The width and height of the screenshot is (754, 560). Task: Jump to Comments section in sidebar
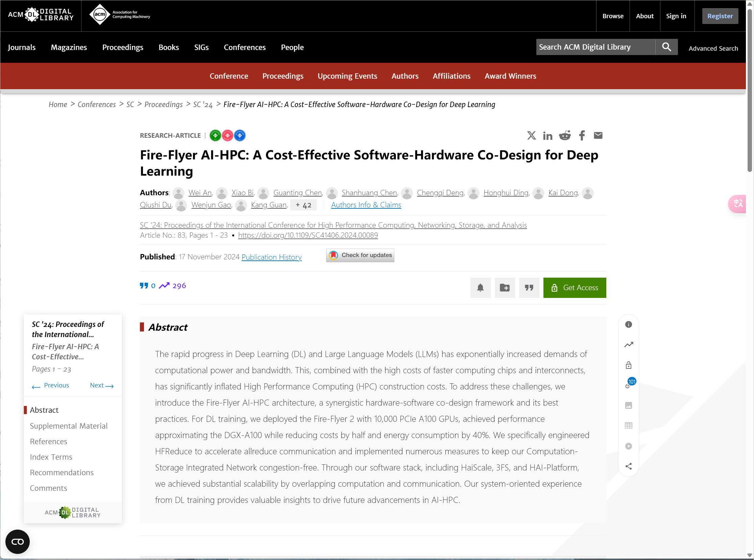pyautogui.click(x=49, y=488)
